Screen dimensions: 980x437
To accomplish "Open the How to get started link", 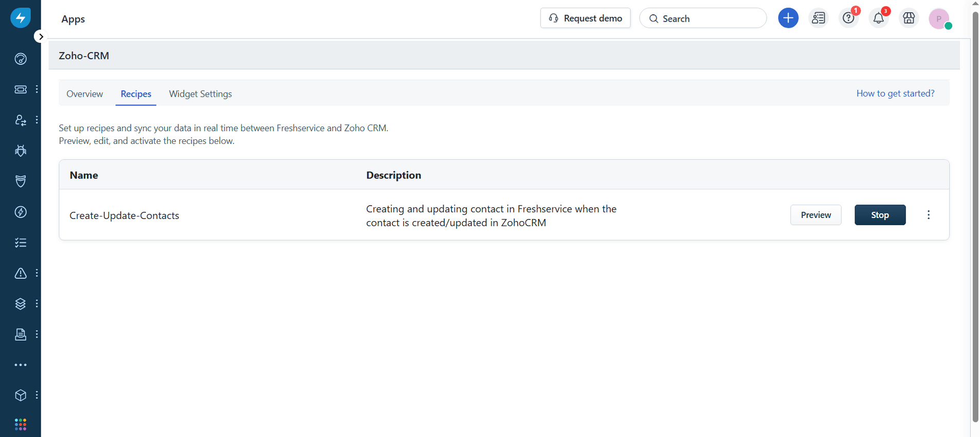I will (x=895, y=93).
